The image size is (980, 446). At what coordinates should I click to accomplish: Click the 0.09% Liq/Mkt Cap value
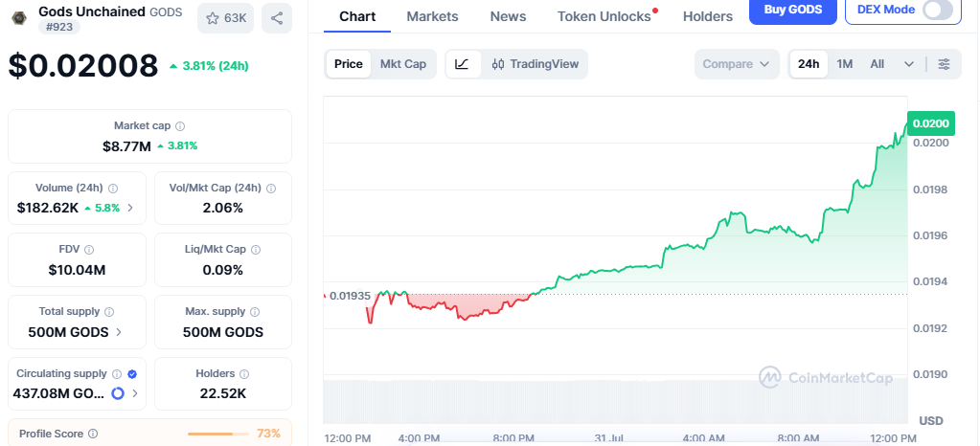click(x=223, y=270)
